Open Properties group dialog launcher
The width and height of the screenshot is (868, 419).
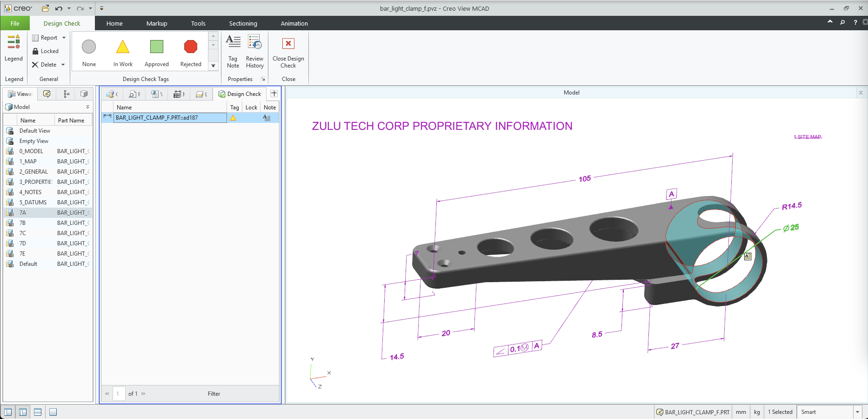263,79
